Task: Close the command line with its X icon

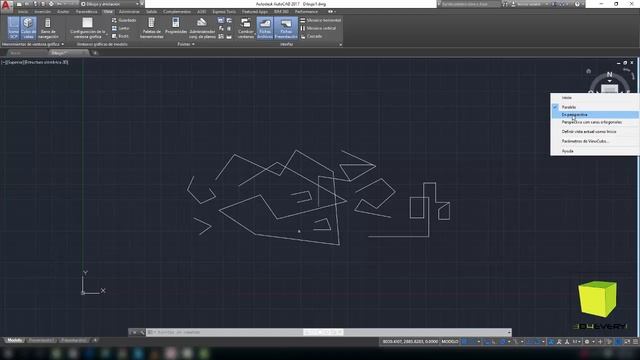Action: pyautogui.click(x=134, y=332)
